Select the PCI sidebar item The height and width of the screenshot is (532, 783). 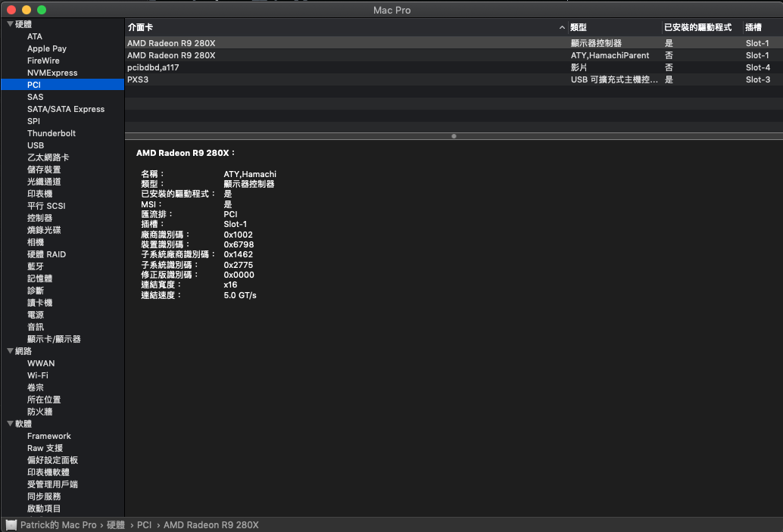pyautogui.click(x=62, y=85)
